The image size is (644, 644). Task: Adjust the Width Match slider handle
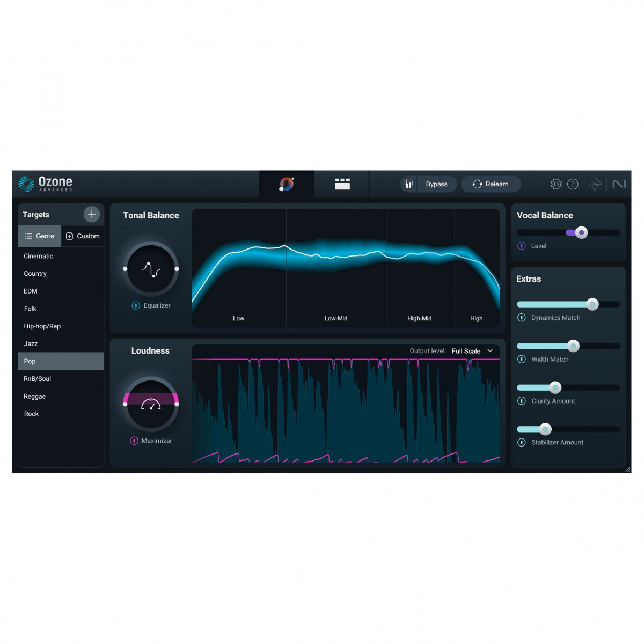click(573, 346)
